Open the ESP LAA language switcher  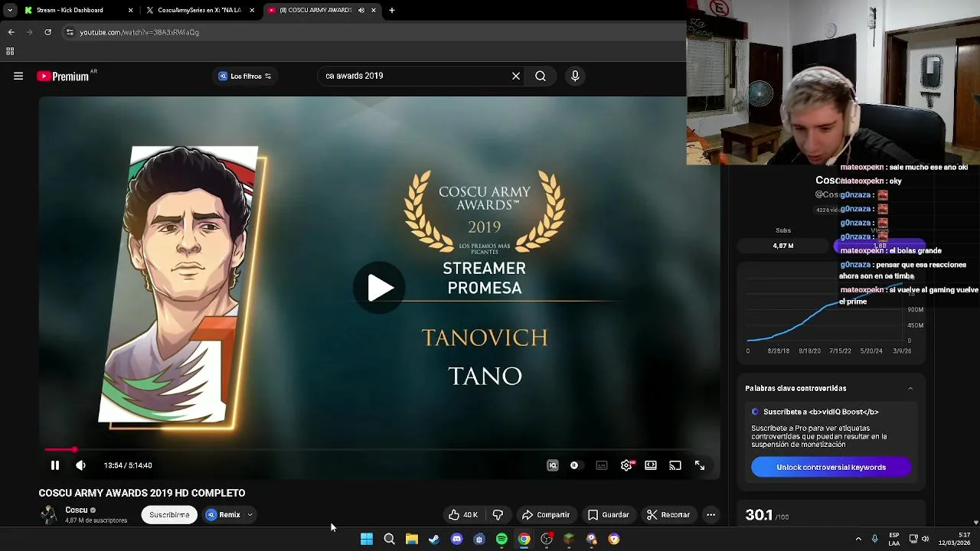[894, 540]
